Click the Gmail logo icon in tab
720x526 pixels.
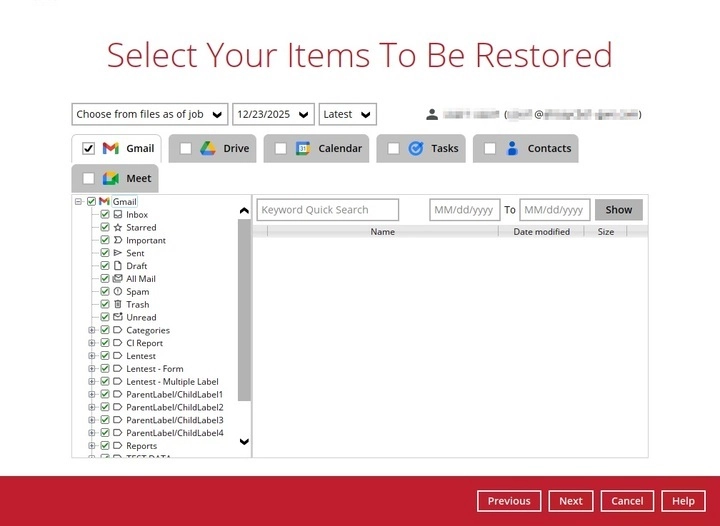tap(111, 148)
